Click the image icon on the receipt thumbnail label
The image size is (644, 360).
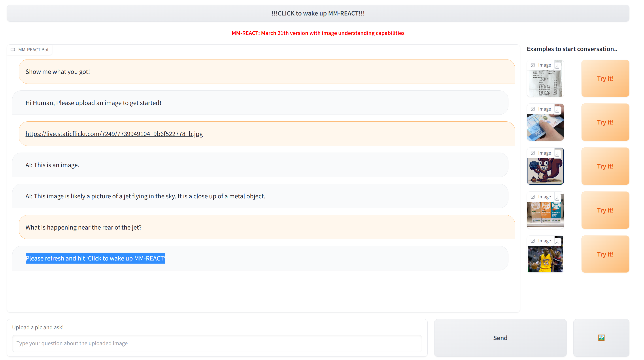(533, 65)
